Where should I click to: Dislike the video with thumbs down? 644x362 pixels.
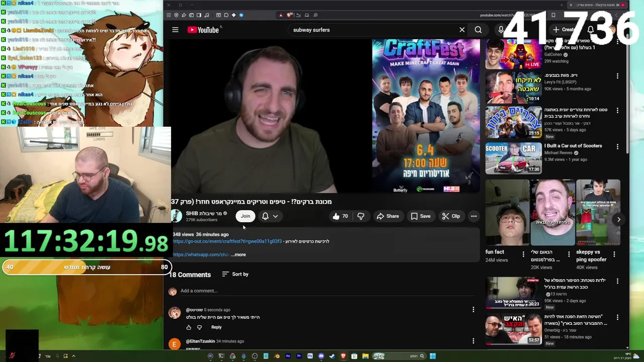coord(361,216)
